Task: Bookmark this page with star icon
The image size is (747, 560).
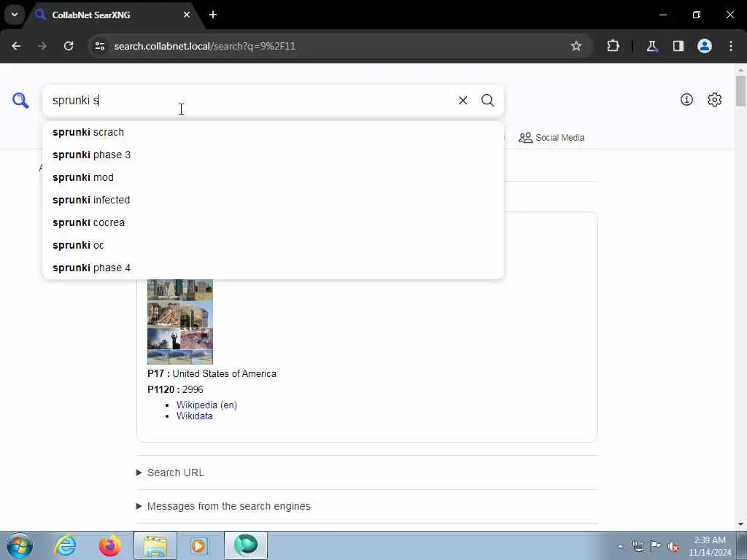Action: [x=576, y=46]
